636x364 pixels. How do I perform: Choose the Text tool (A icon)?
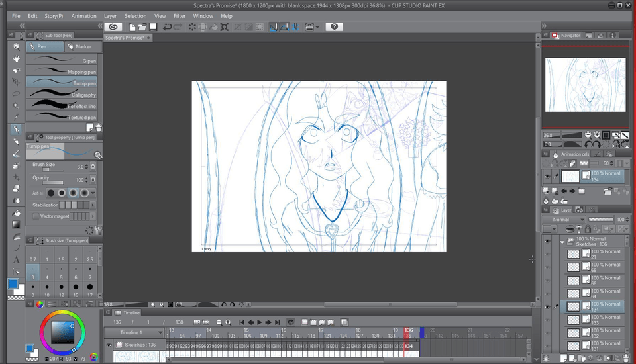tap(17, 259)
